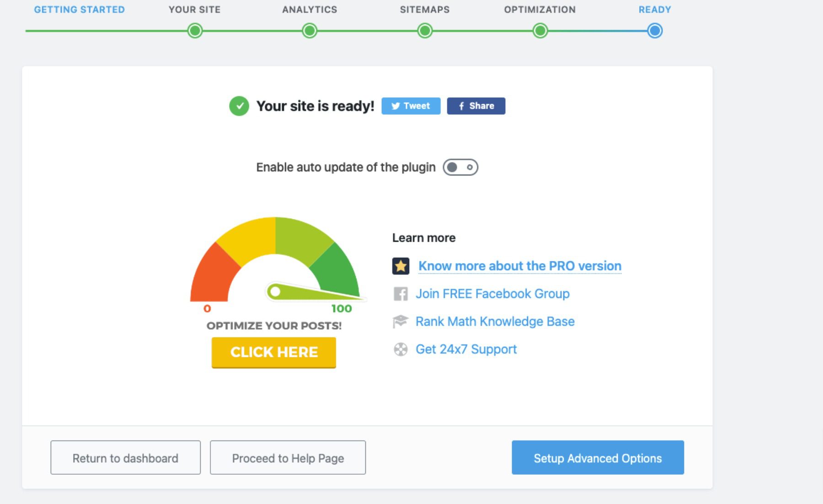Open Setup Advanced Options
Image resolution: width=823 pixels, height=504 pixels.
598,458
